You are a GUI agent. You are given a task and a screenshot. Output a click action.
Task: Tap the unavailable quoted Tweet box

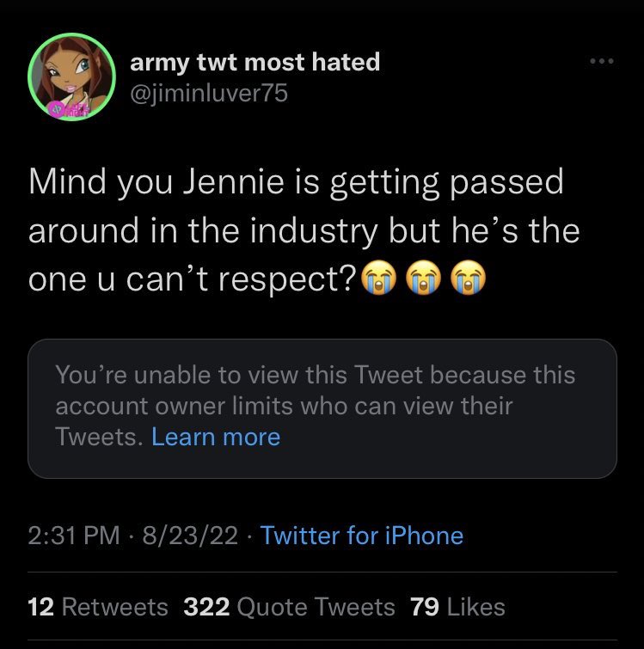coord(322,408)
